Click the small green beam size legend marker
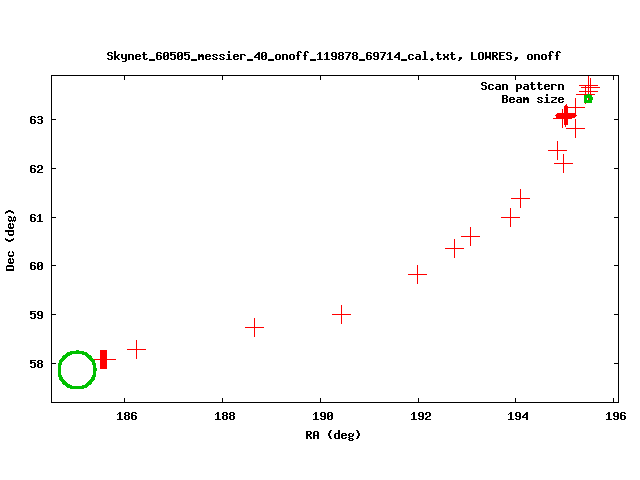The height and width of the screenshot is (480, 640). click(x=588, y=99)
